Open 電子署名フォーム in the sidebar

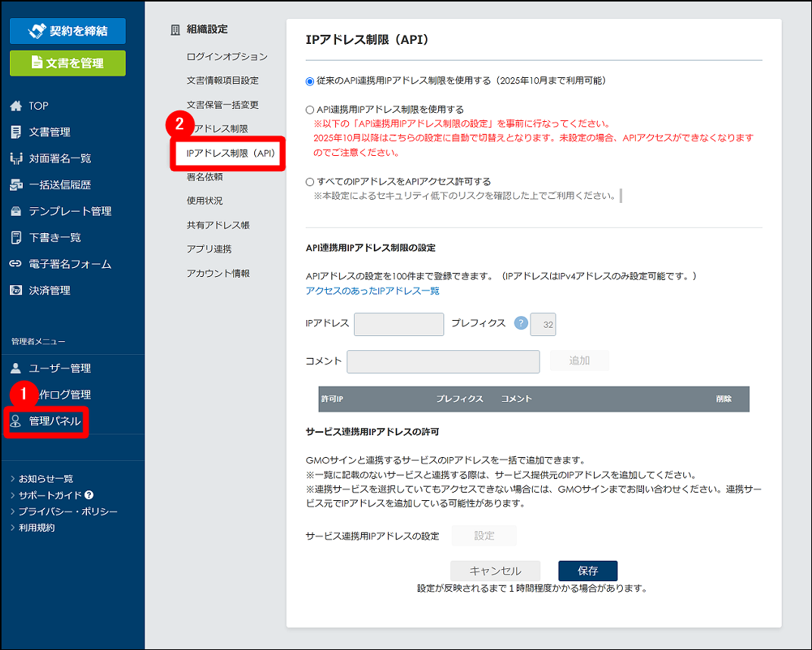click(72, 264)
